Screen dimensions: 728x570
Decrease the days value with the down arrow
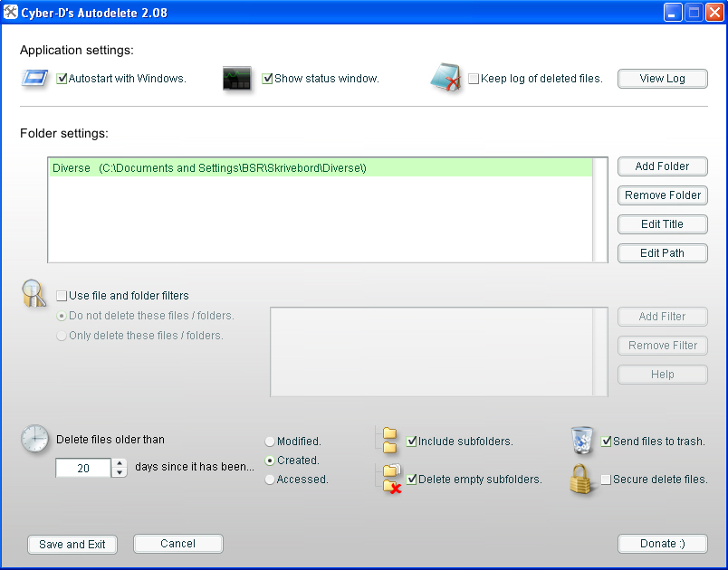click(x=120, y=472)
